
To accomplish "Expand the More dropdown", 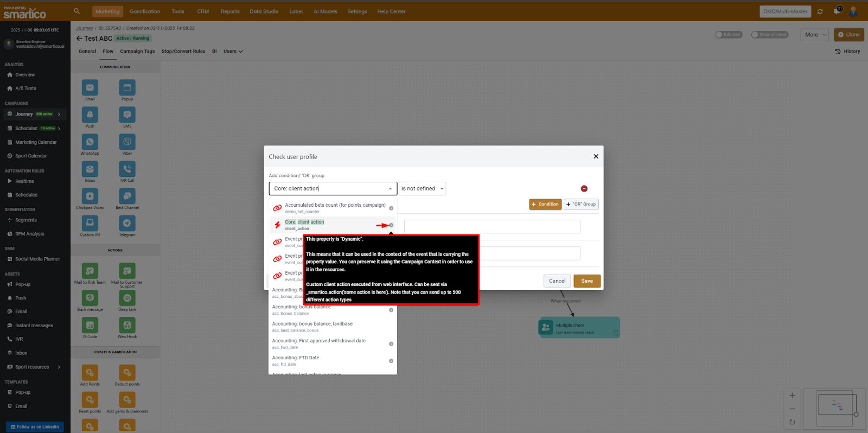I will point(814,35).
